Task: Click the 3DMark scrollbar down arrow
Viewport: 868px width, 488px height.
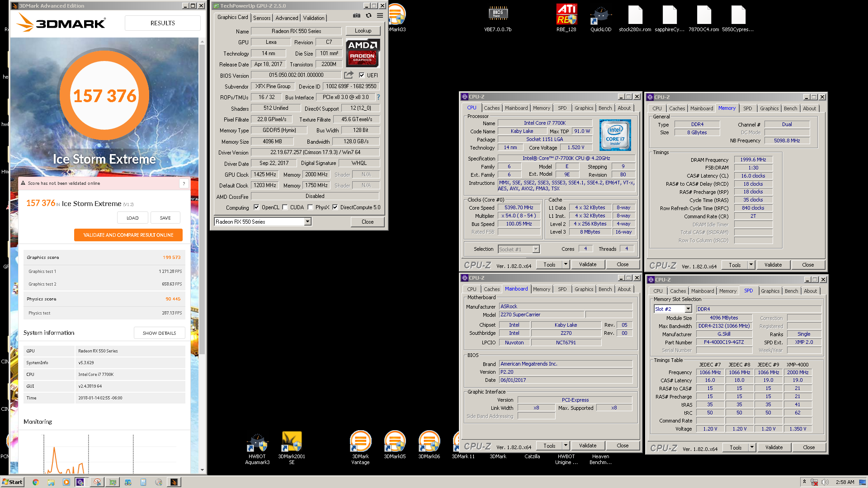Action: coord(202,470)
